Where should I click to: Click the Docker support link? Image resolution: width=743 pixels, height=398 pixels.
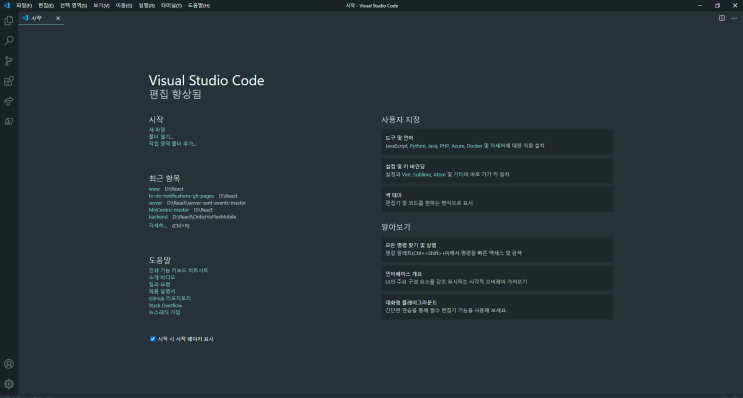pyautogui.click(x=474, y=146)
